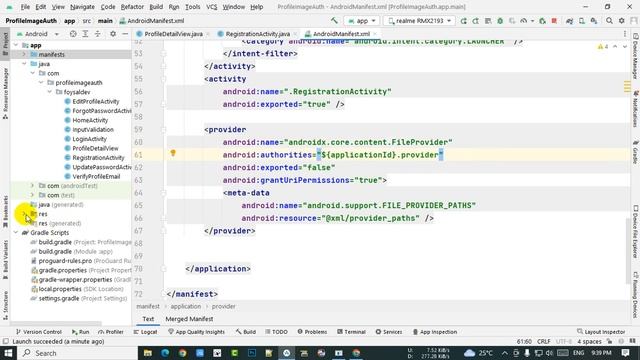Screen dimensions: 640x360
Task: Click Sync Project with Gradle Files icon
Action: tap(569, 21)
